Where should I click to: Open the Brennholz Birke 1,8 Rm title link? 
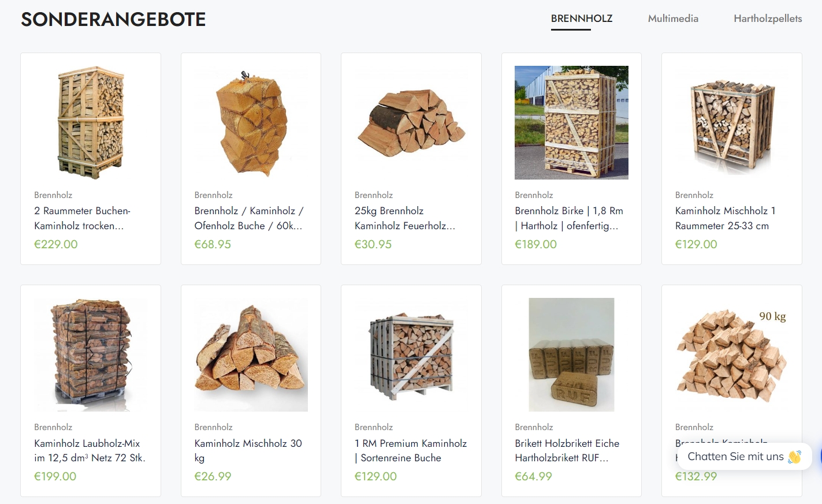(569, 218)
